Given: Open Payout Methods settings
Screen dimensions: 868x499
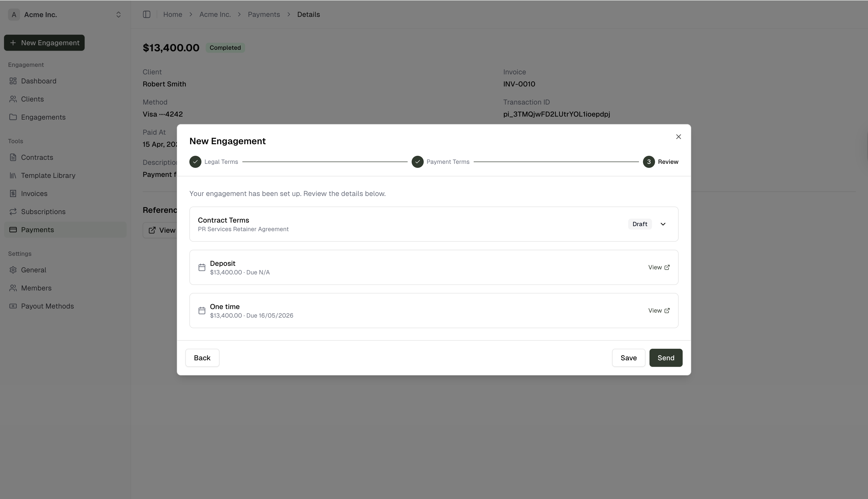Looking at the screenshot, I should point(48,306).
